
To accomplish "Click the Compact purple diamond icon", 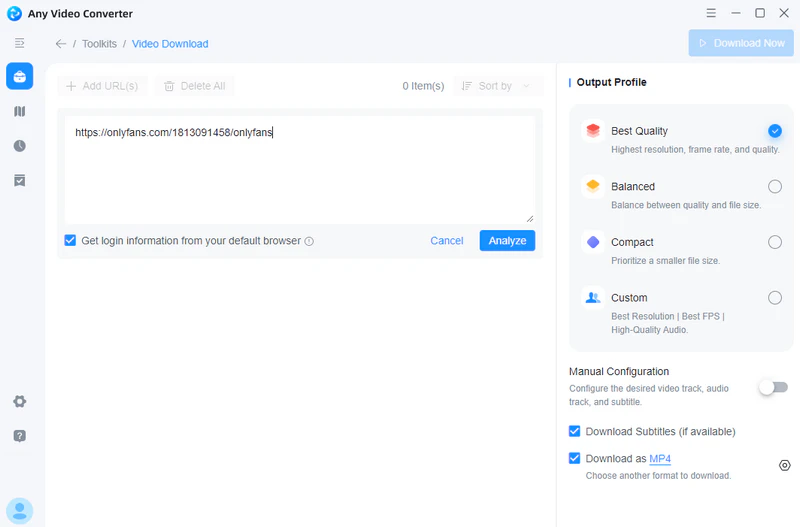I will [593, 242].
